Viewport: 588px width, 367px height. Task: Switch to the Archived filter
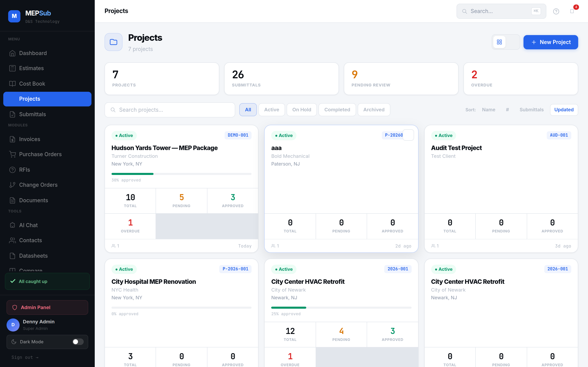tap(374, 110)
